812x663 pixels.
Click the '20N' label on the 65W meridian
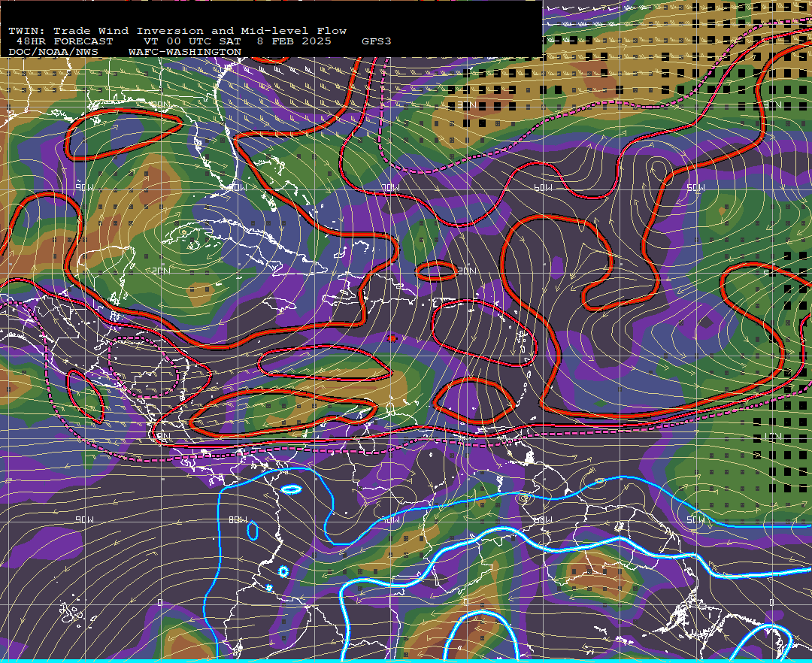(467, 271)
